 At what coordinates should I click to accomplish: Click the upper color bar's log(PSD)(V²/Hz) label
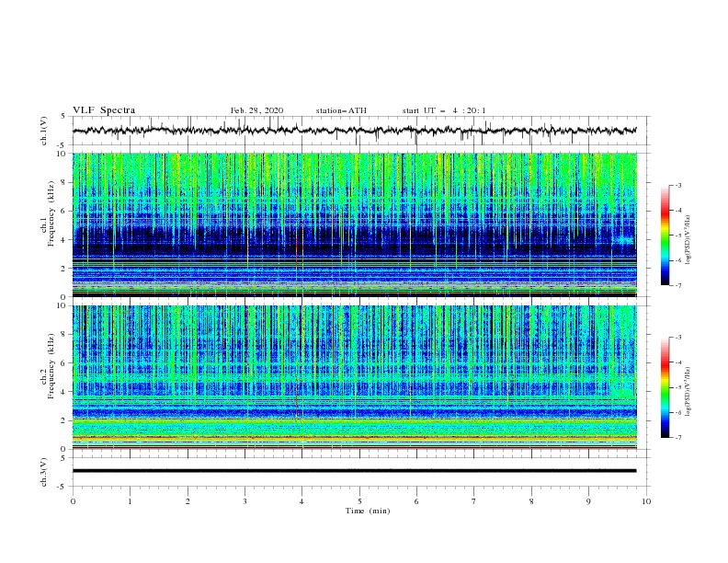coord(688,240)
